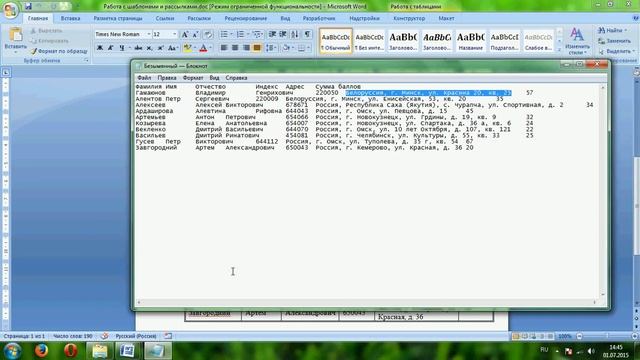This screenshot has height=360, width=640.
Task: Select the Название style
Action: [x=471, y=41]
